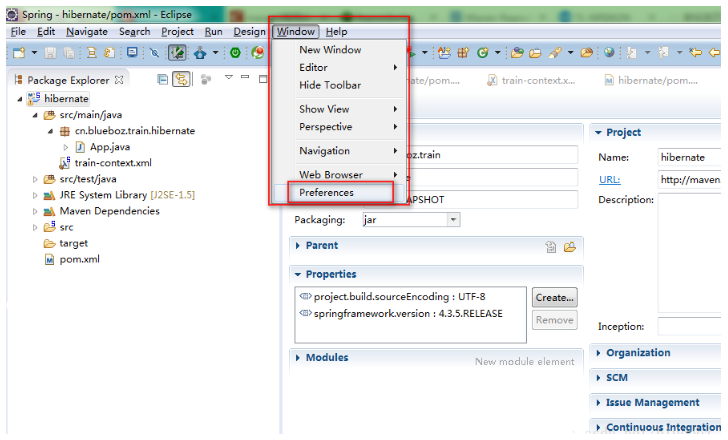The width and height of the screenshot is (728, 440).
Task: Collapse the Properties section
Action: coord(298,274)
